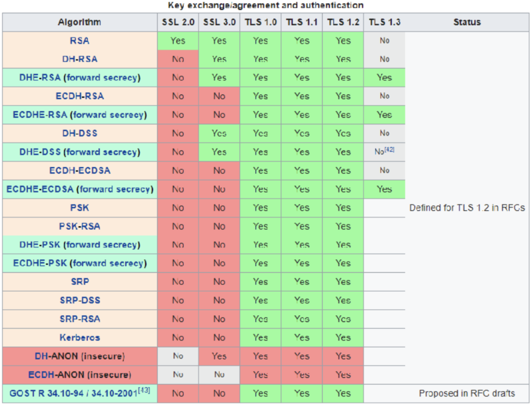
Task: Click the TLS 1.1 column header
Action: (302, 22)
